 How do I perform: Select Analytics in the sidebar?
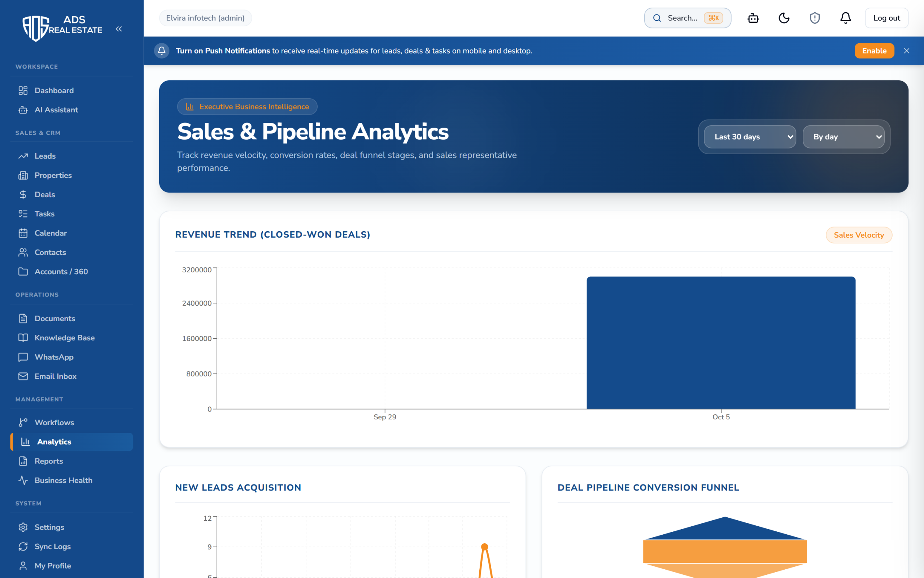click(72, 442)
